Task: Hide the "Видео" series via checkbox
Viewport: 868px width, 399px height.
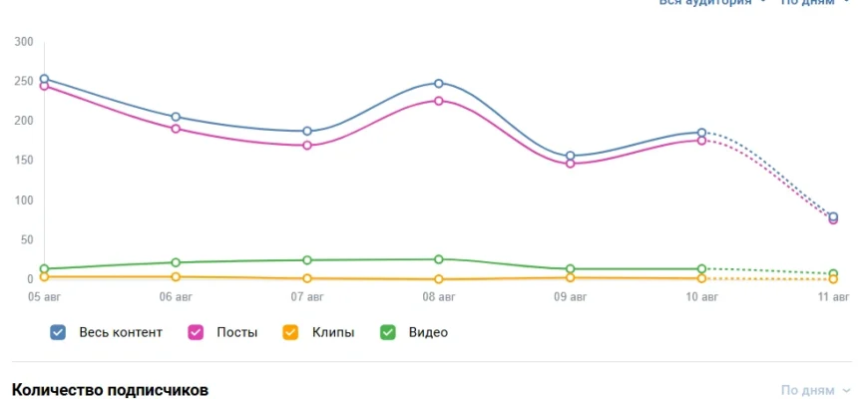Action: pyautogui.click(x=387, y=332)
